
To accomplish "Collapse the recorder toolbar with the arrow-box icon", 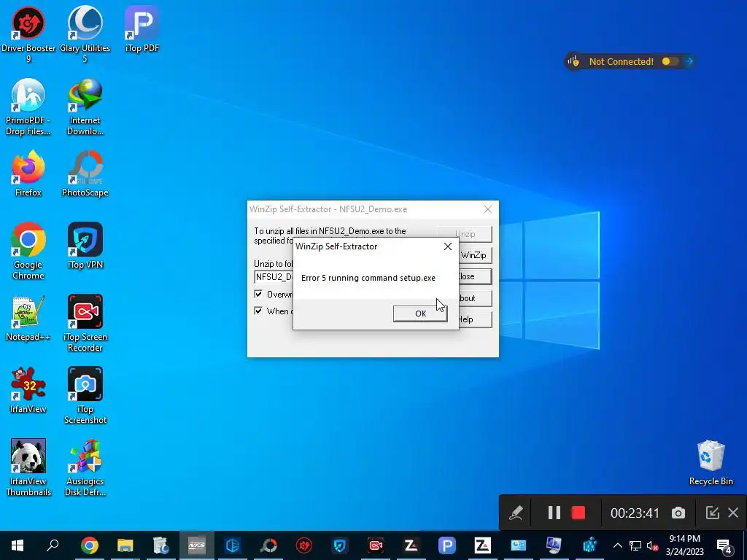I will (712, 513).
